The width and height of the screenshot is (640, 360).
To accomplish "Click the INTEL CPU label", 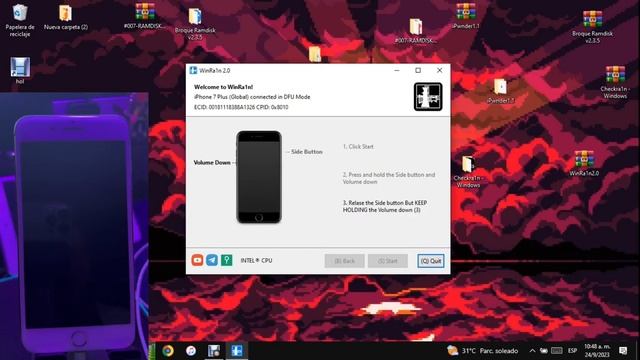I will [x=256, y=260].
